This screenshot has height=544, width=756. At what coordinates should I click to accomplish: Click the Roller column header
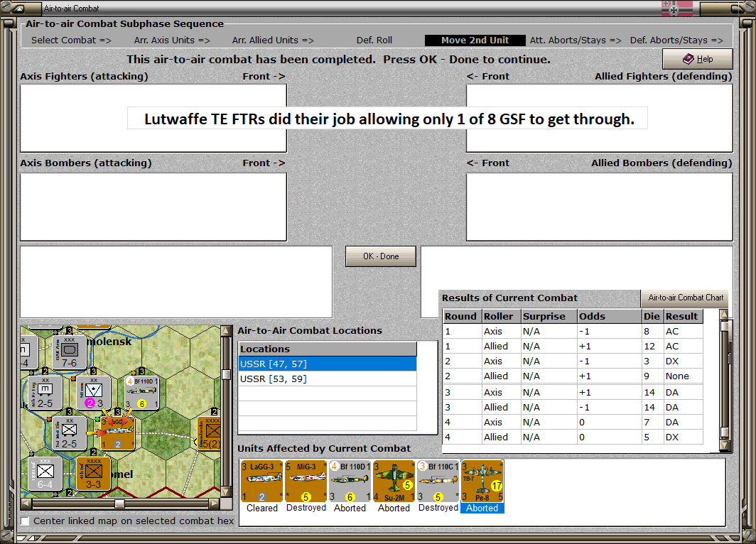click(502, 317)
